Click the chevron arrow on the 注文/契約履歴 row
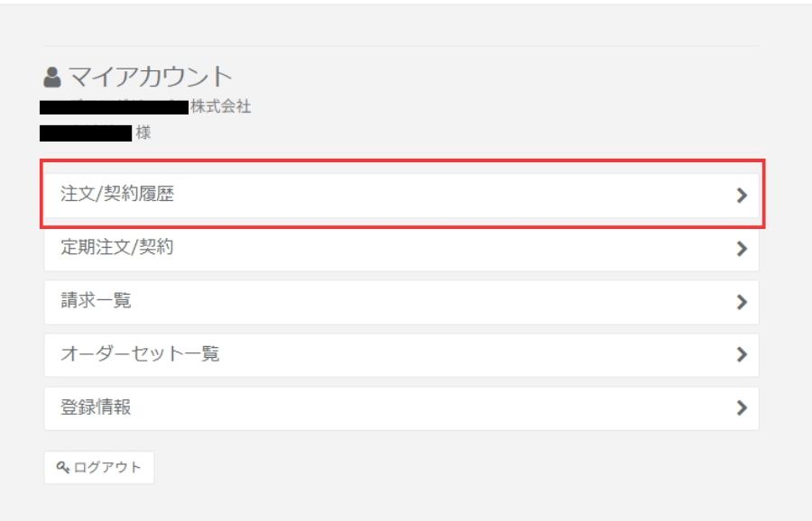The height and width of the screenshot is (521, 812). [x=743, y=195]
